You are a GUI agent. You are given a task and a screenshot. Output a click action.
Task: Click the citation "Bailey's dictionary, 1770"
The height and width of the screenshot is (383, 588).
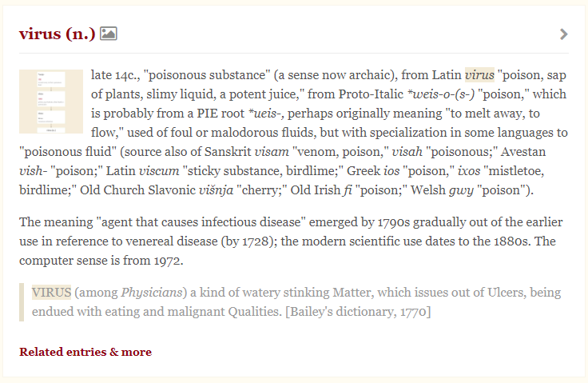click(358, 312)
